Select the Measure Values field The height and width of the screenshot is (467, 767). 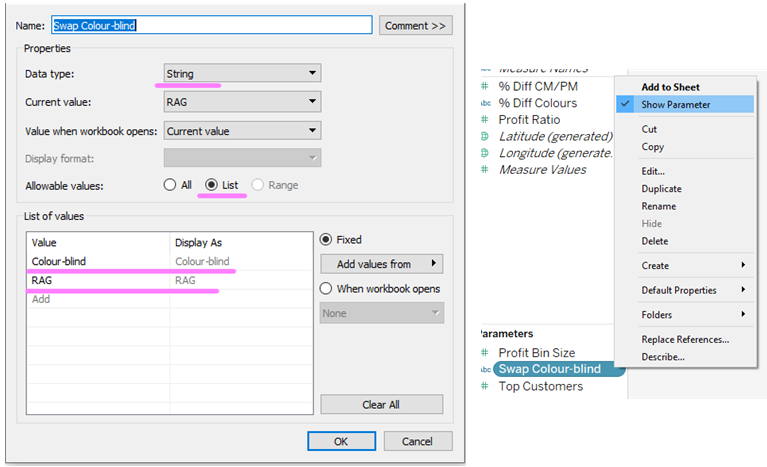542,170
